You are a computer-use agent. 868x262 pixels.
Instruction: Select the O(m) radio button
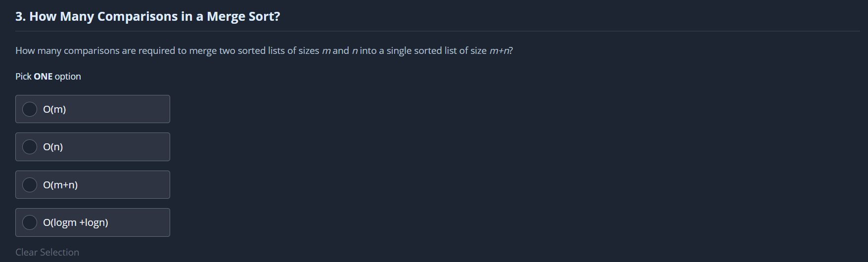pyautogui.click(x=30, y=109)
